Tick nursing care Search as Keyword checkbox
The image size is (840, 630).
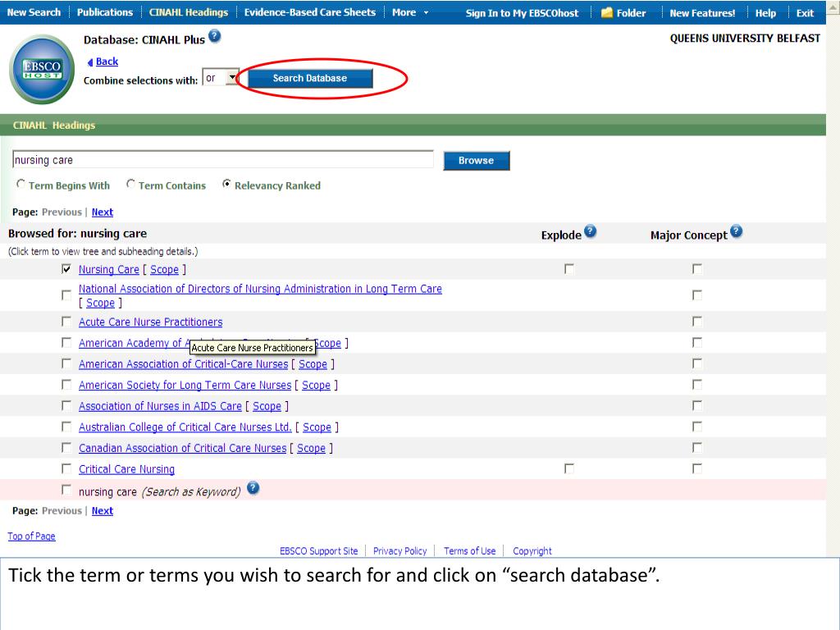click(66, 490)
